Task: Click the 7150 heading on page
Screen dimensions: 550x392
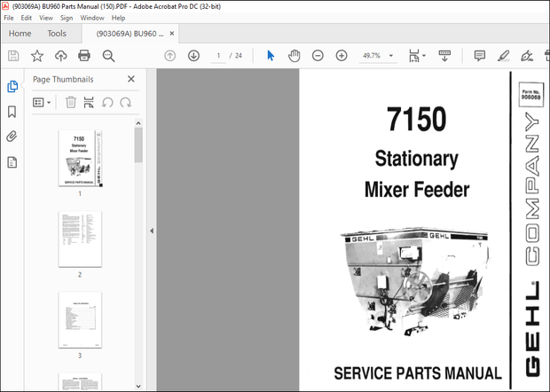Action: pos(416,119)
